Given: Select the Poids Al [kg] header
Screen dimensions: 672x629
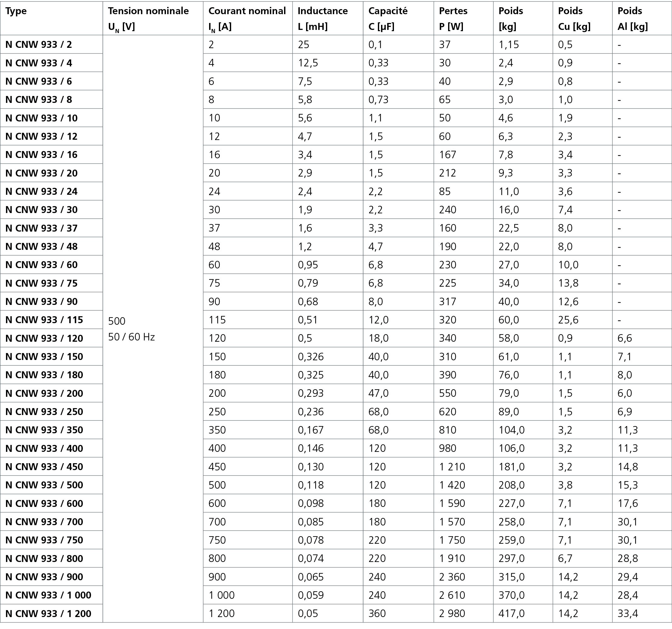Looking at the screenshot, I should (632, 19).
